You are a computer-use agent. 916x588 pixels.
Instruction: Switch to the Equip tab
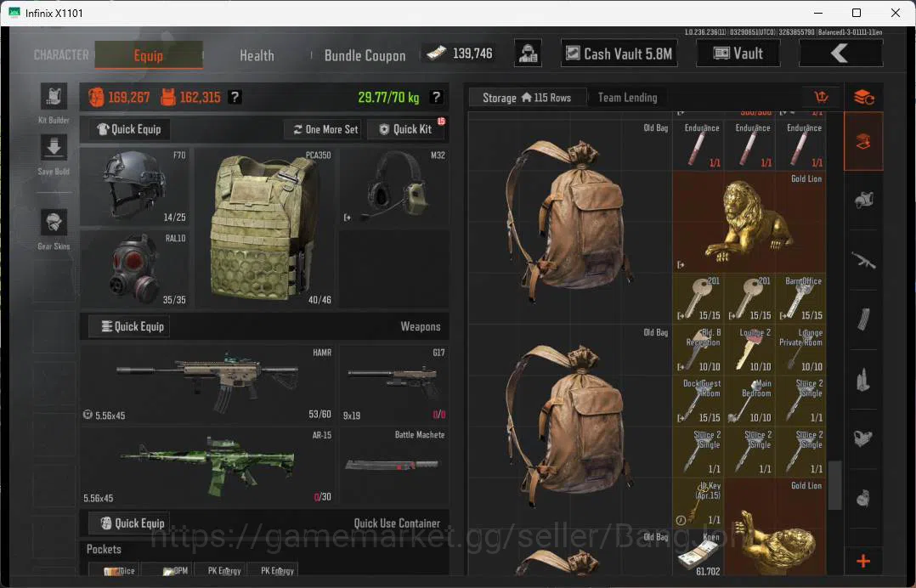pos(149,55)
